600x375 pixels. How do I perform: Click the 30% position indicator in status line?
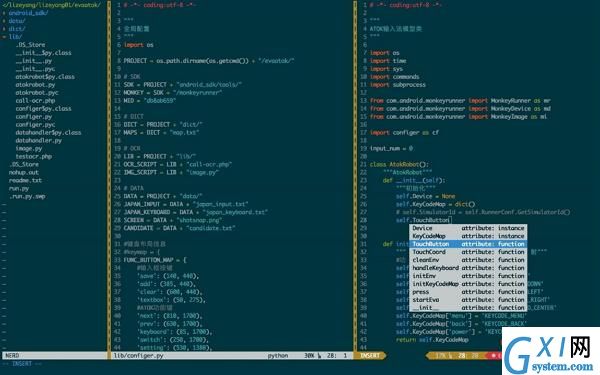(x=309, y=356)
